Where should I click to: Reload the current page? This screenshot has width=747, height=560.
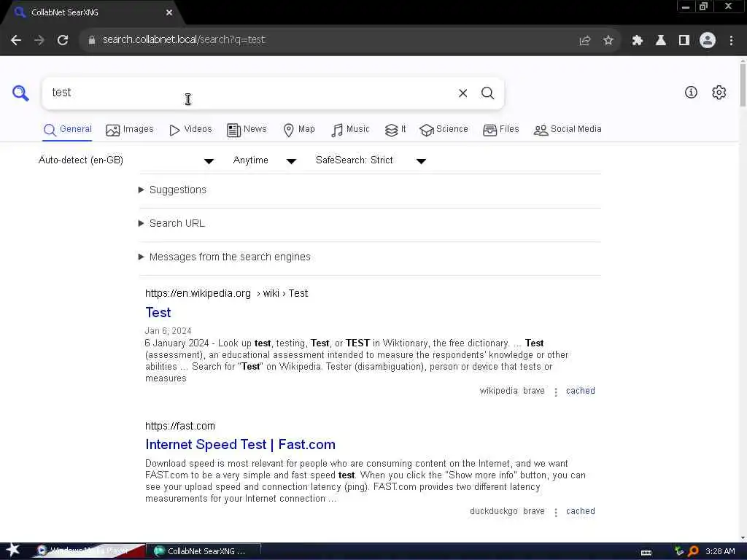tap(63, 40)
